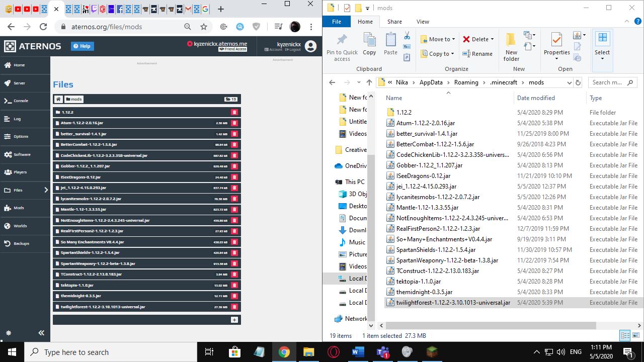Go up one folder level in Explorer

click(x=369, y=82)
